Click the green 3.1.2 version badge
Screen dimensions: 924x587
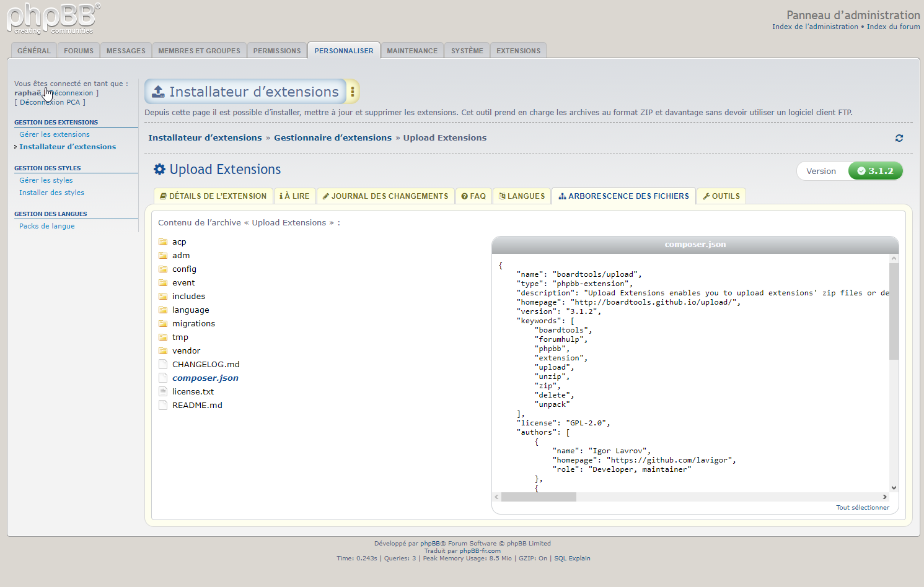pos(875,171)
